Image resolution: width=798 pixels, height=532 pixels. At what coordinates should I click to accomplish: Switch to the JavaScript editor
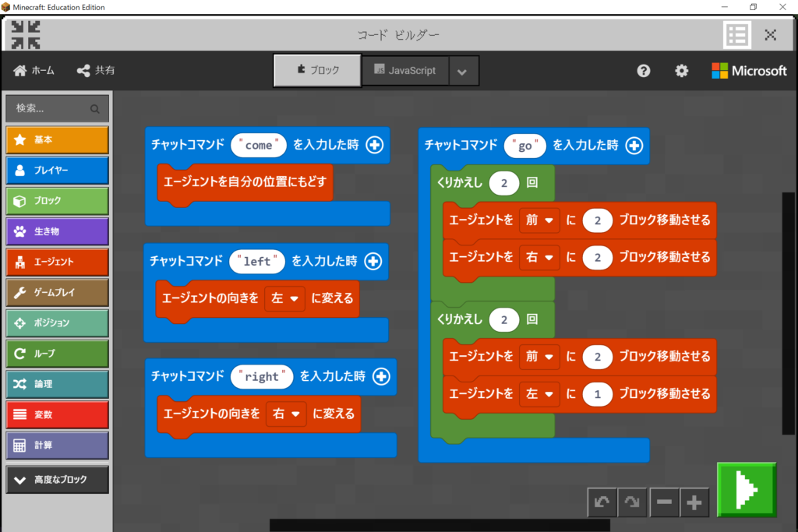tap(404, 71)
